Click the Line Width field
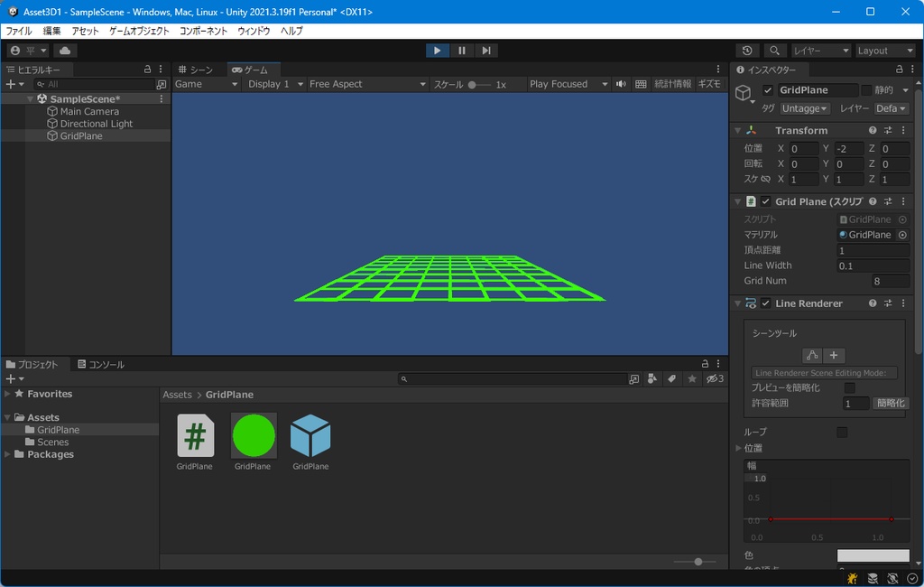This screenshot has width=924, height=587. 873,266
